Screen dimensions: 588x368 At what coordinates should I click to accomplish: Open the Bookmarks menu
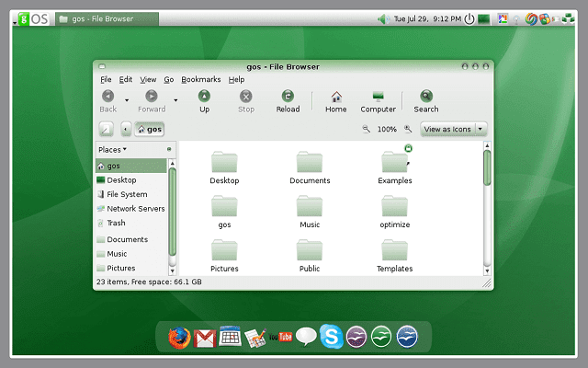coord(201,80)
